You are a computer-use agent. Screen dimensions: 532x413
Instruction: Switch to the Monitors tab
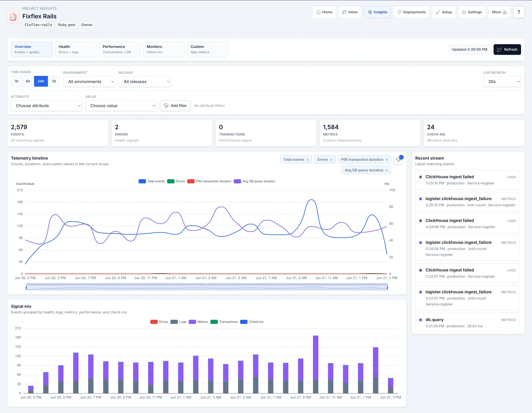click(x=164, y=50)
